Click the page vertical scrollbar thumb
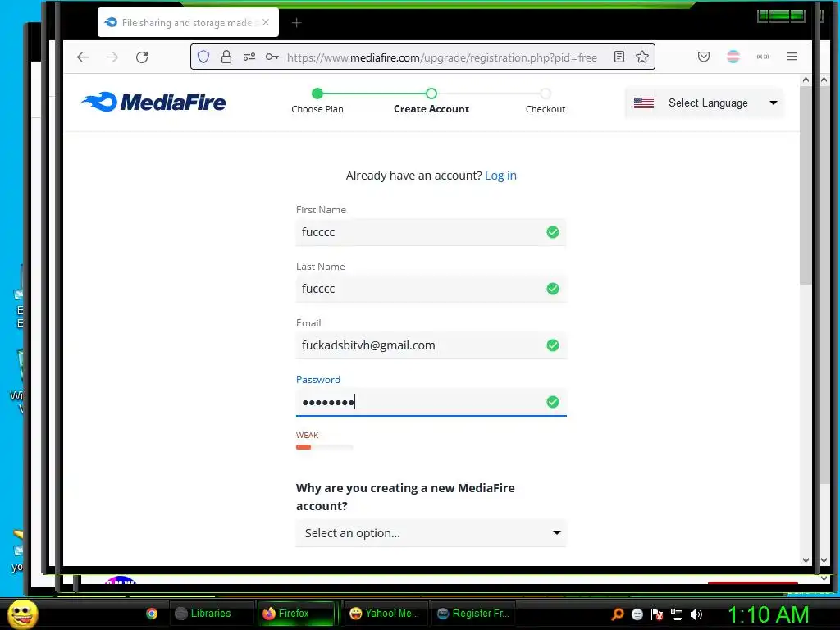The image size is (840, 630). click(x=806, y=186)
